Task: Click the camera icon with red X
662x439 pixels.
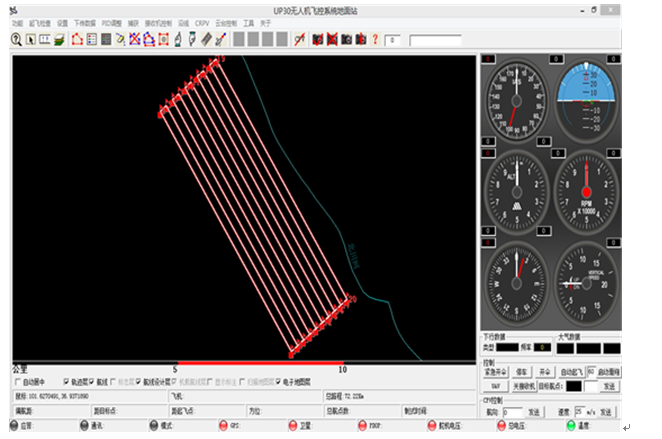Action: point(332,40)
